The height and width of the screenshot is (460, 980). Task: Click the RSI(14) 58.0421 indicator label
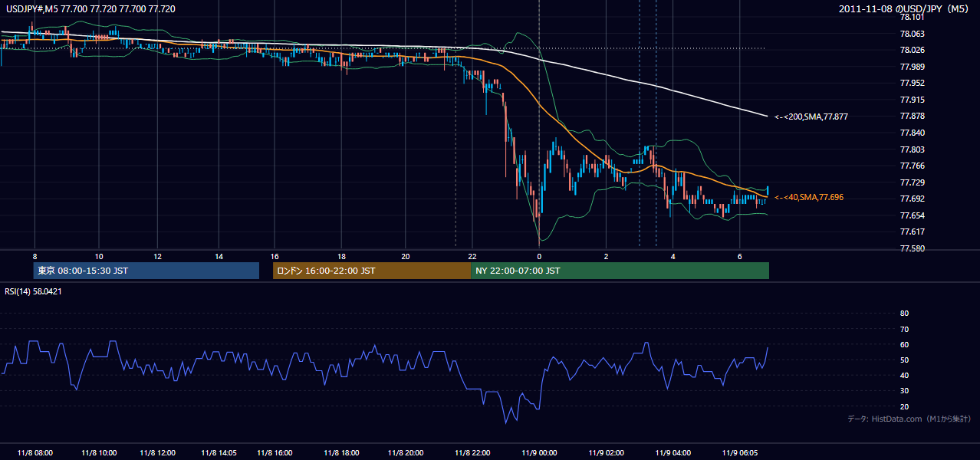pyautogui.click(x=33, y=291)
